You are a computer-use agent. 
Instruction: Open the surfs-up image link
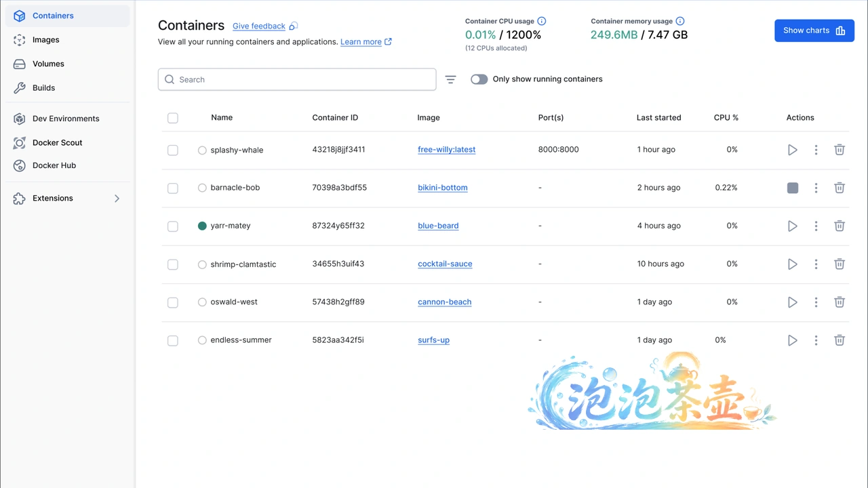(x=433, y=340)
